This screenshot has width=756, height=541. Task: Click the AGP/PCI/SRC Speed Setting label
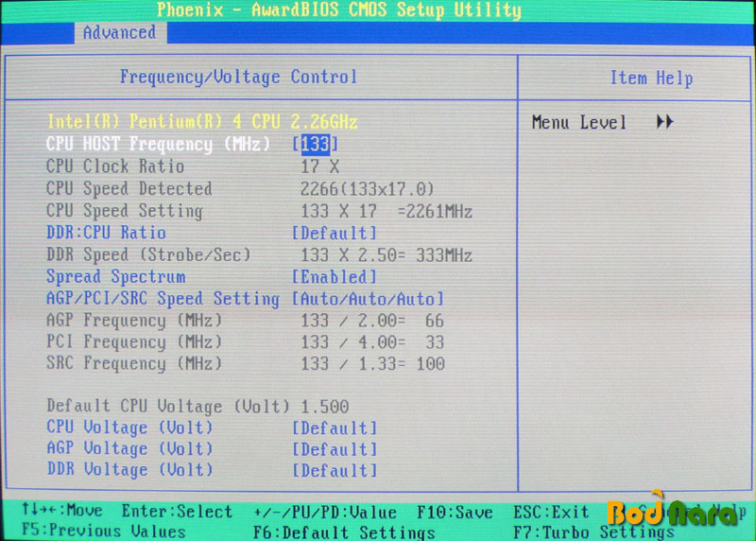[x=163, y=299]
